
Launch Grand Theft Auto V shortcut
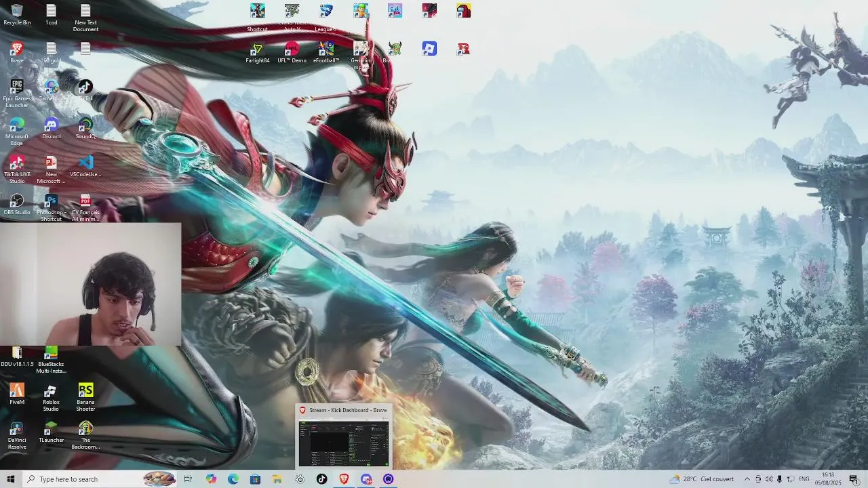(x=292, y=18)
